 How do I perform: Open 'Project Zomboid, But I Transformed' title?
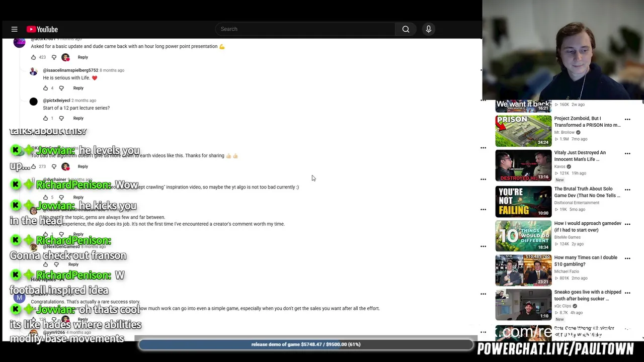(587, 122)
